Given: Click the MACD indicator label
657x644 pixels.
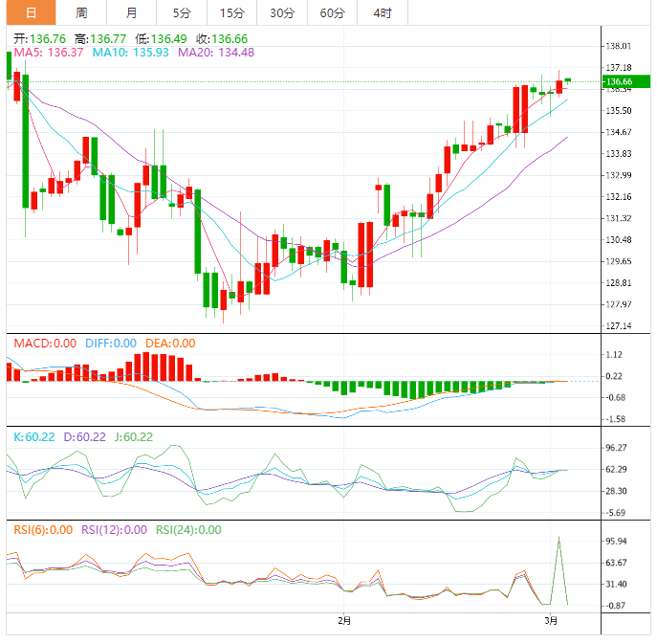Looking at the screenshot, I should (43, 343).
